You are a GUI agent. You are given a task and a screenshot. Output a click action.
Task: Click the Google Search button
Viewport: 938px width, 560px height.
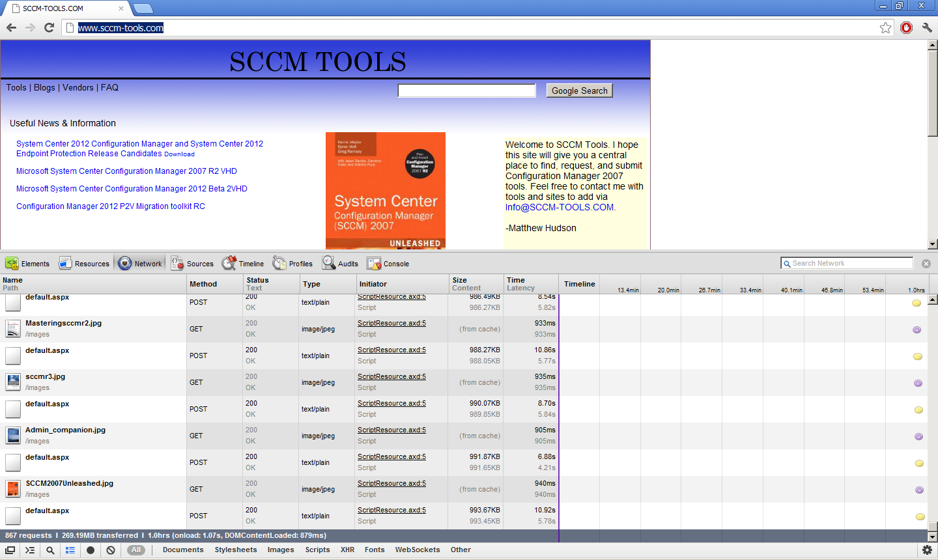coord(579,91)
